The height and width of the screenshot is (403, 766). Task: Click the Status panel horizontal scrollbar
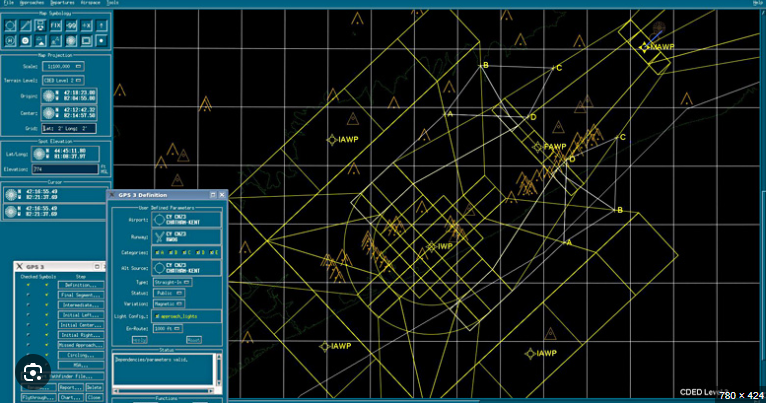click(164, 391)
